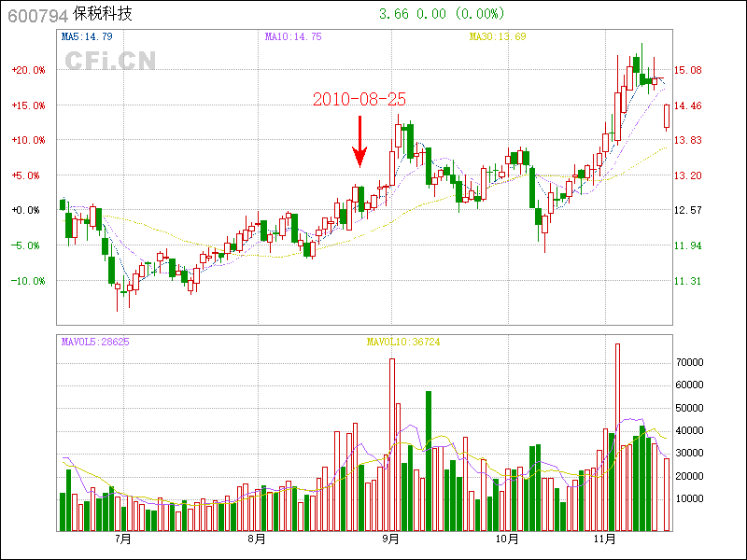Select the 7月 month marker on axis

point(121,539)
